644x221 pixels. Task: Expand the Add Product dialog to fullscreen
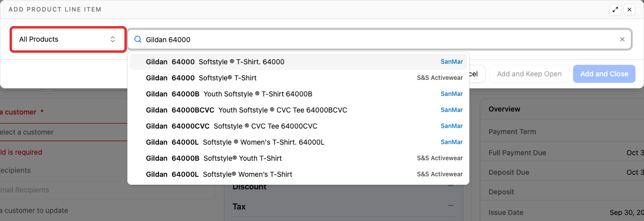pos(615,10)
